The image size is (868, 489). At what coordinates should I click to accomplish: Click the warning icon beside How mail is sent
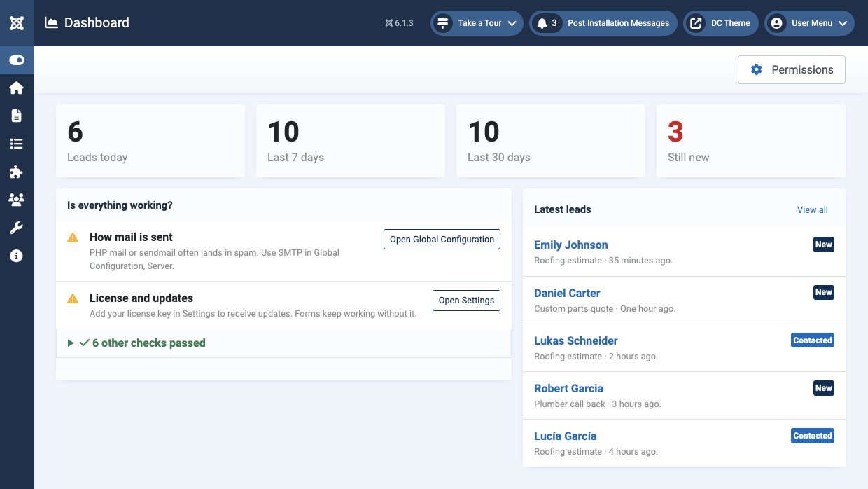pyautogui.click(x=73, y=238)
